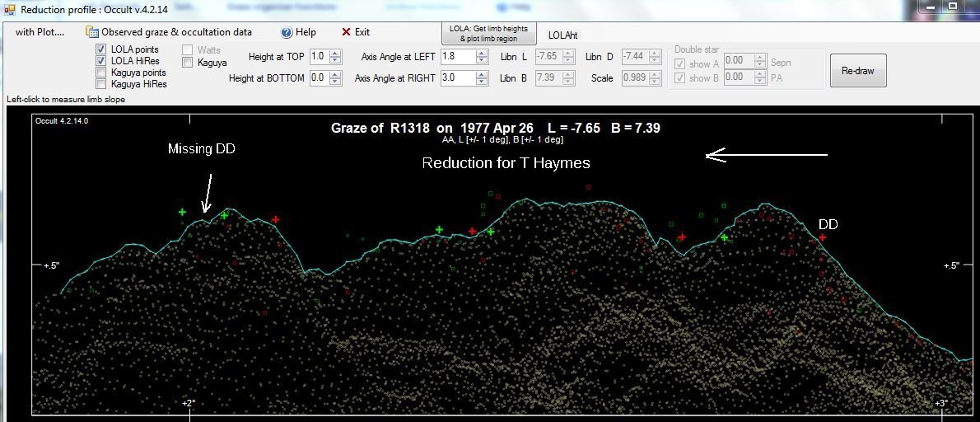The image size is (980, 422).
Task: Click green cross left of Missing DD arrow
Action: [182, 212]
